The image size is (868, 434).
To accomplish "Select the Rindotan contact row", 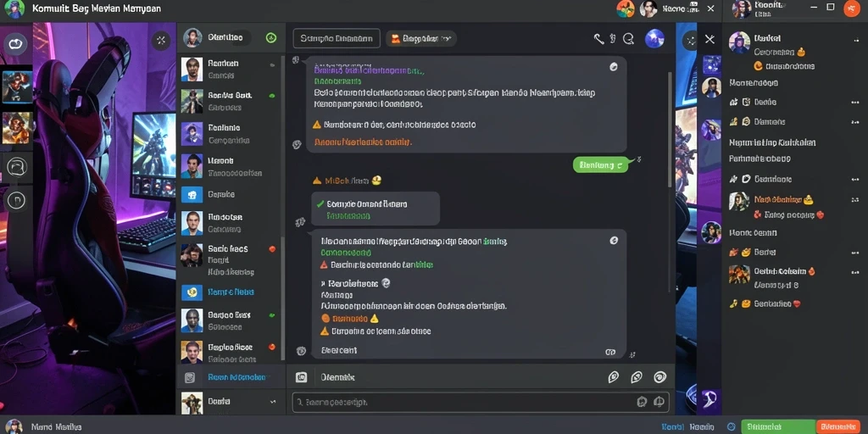I will (230, 223).
